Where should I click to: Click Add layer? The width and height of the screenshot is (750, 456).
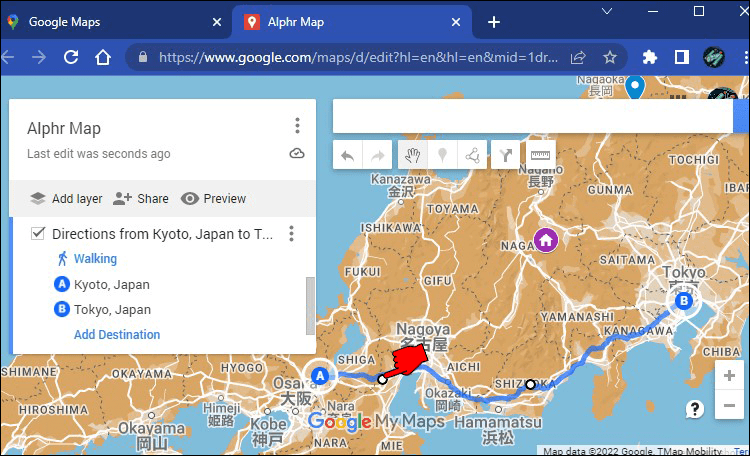point(66,199)
